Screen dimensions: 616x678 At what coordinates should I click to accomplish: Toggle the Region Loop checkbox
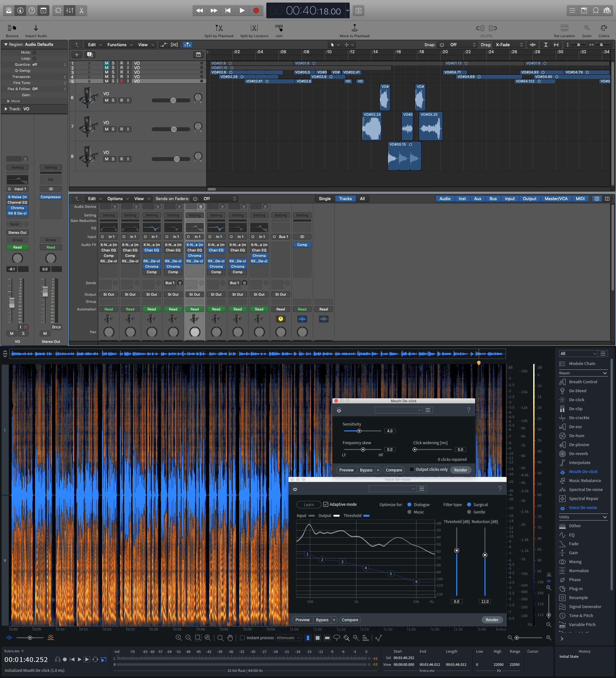pos(34,58)
